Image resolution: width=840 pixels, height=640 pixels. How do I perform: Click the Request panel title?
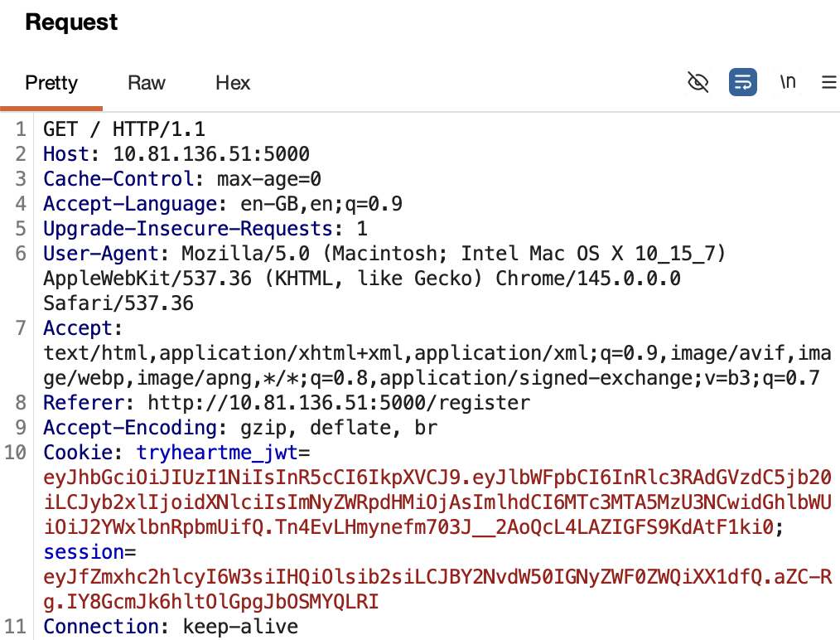pyautogui.click(x=72, y=22)
